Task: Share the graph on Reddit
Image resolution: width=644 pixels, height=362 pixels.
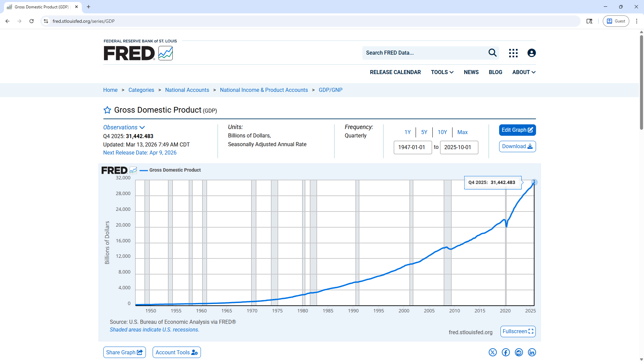Action: 519,352
